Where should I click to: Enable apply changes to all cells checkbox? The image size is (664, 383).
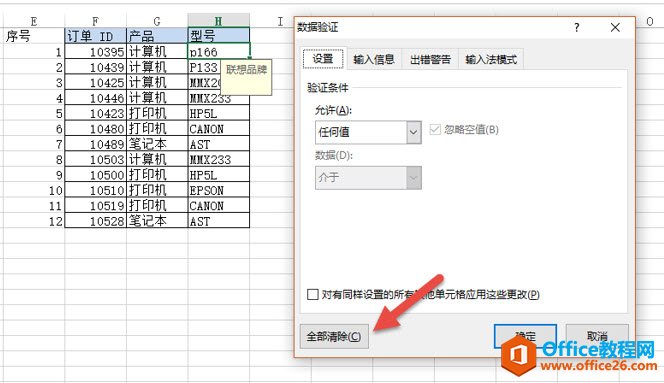(x=313, y=294)
